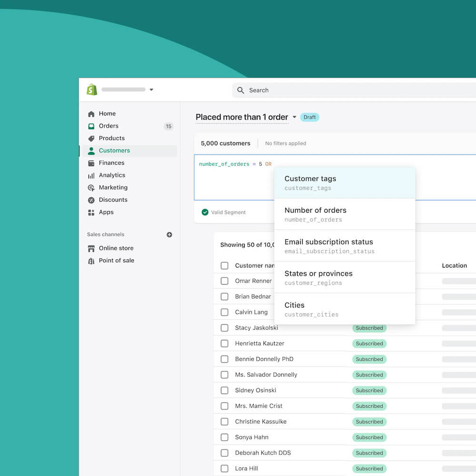
Task: Click the Discounts percent badge icon
Action: [91, 200]
